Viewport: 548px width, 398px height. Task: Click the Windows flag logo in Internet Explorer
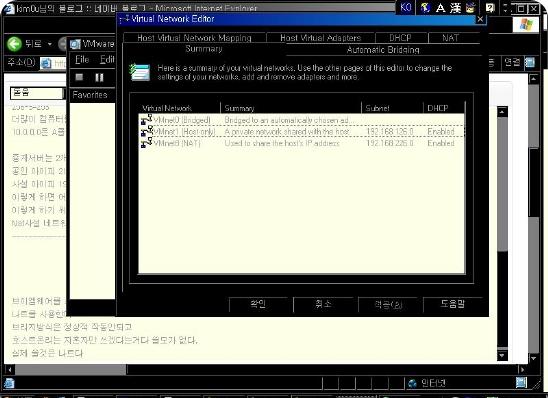(526, 24)
